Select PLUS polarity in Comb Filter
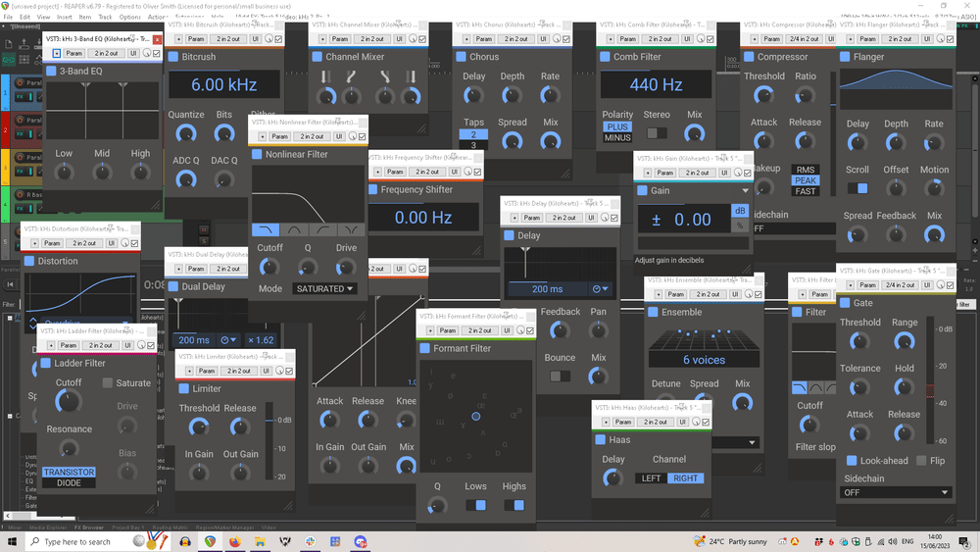The height and width of the screenshot is (552, 980). point(617,126)
